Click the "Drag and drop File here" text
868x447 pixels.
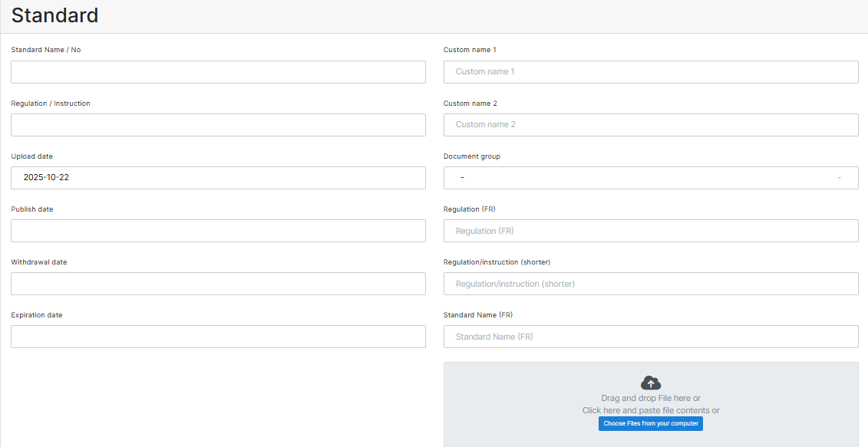click(650, 398)
